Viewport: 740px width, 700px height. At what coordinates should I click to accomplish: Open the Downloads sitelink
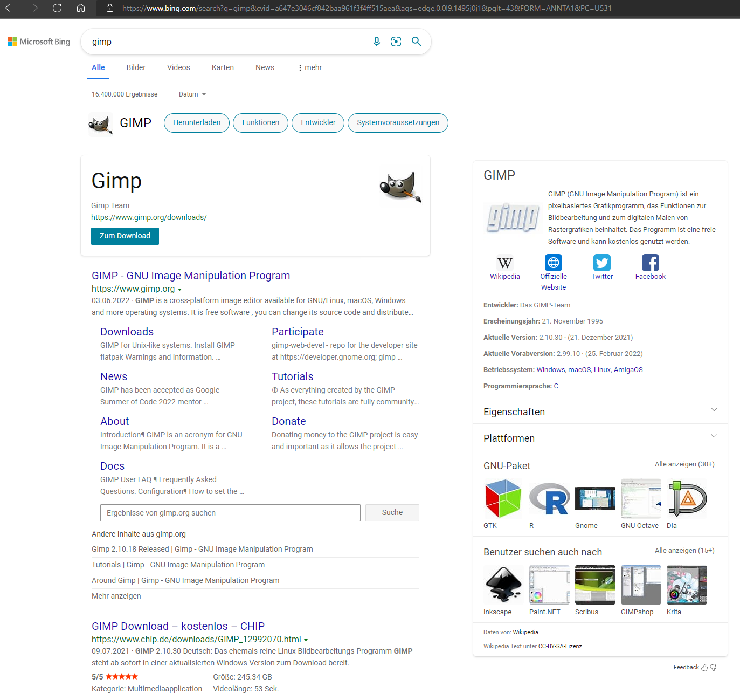(x=127, y=332)
